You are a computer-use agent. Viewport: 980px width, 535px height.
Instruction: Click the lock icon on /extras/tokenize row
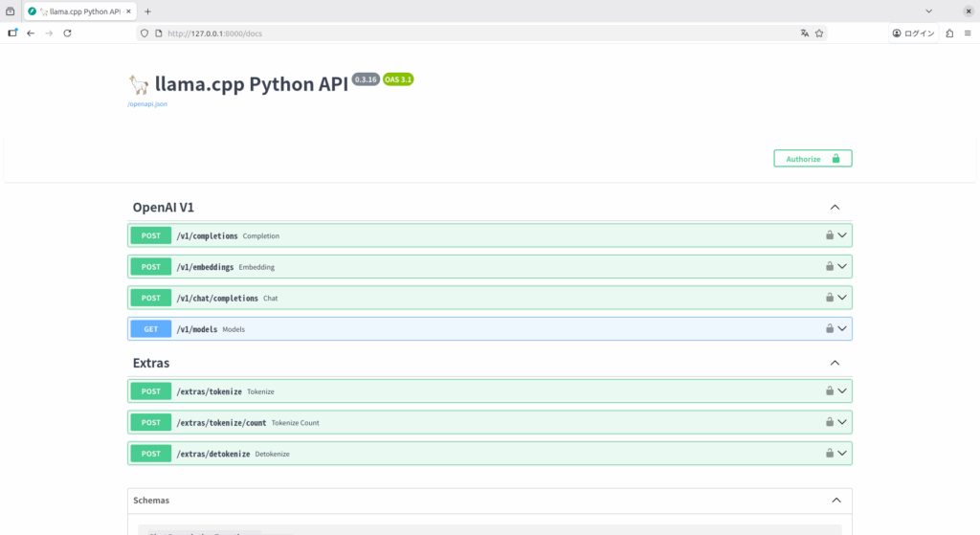830,391
